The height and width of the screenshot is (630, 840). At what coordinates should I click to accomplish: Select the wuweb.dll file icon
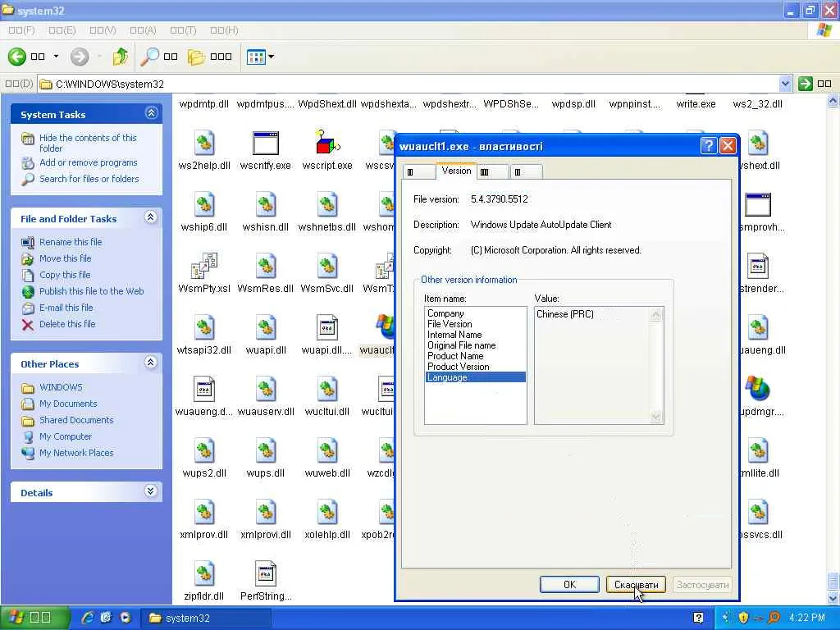click(x=327, y=451)
